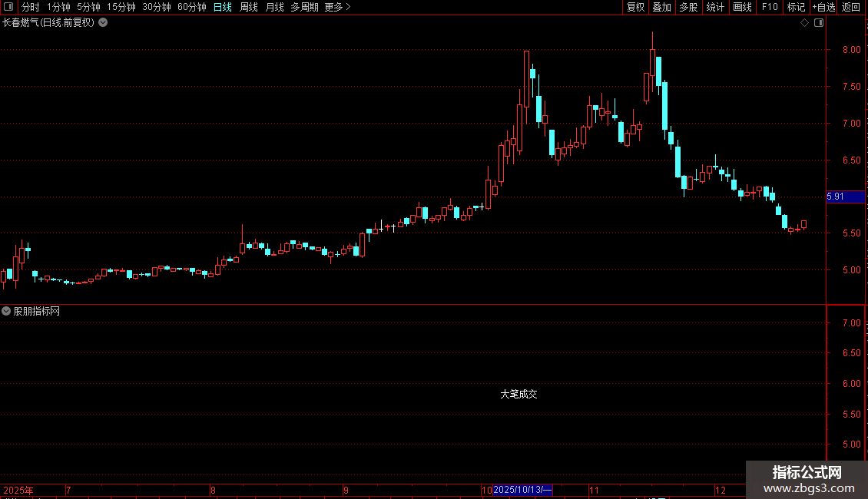Click the 长春燃气(日线.前复权) chart title
Image resolution: width=868 pixels, height=499 pixels.
click(x=48, y=23)
